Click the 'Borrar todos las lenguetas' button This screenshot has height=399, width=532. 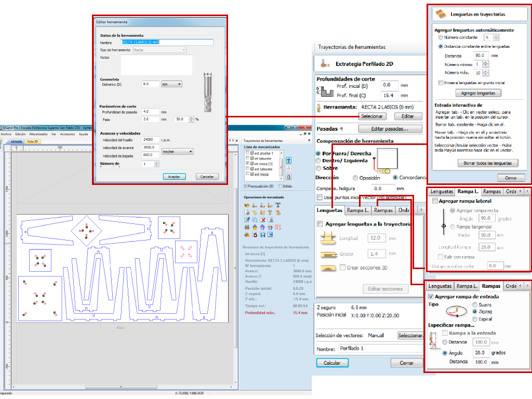[487, 163]
